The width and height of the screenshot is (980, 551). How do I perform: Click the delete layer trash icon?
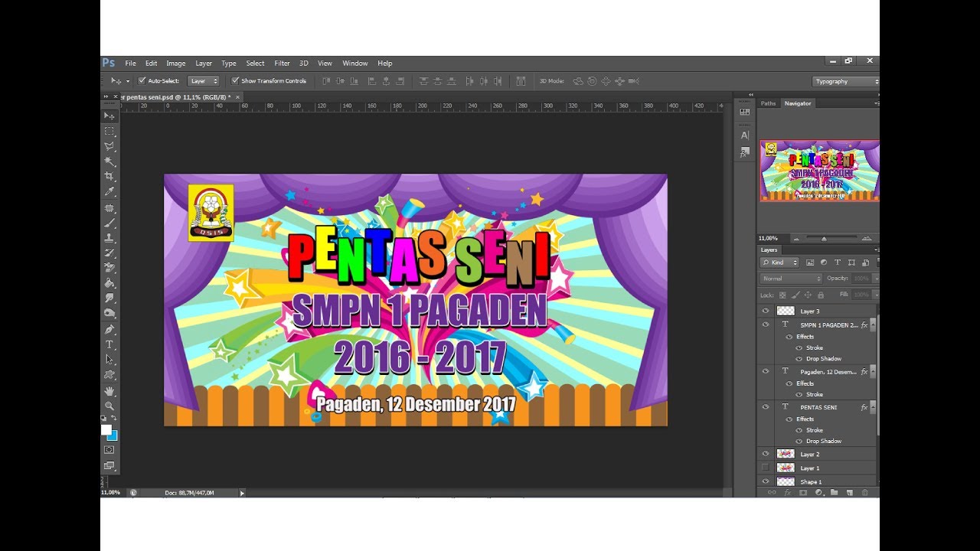point(864,493)
